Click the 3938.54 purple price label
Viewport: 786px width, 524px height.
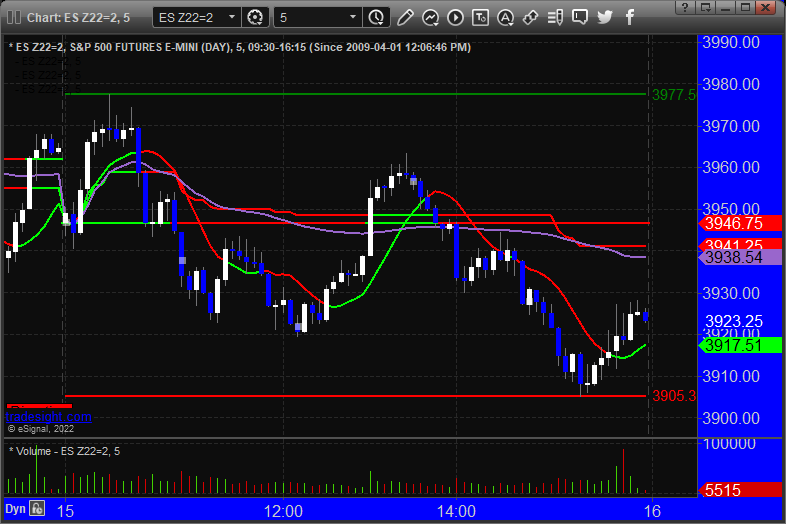(x=740, y=258)
